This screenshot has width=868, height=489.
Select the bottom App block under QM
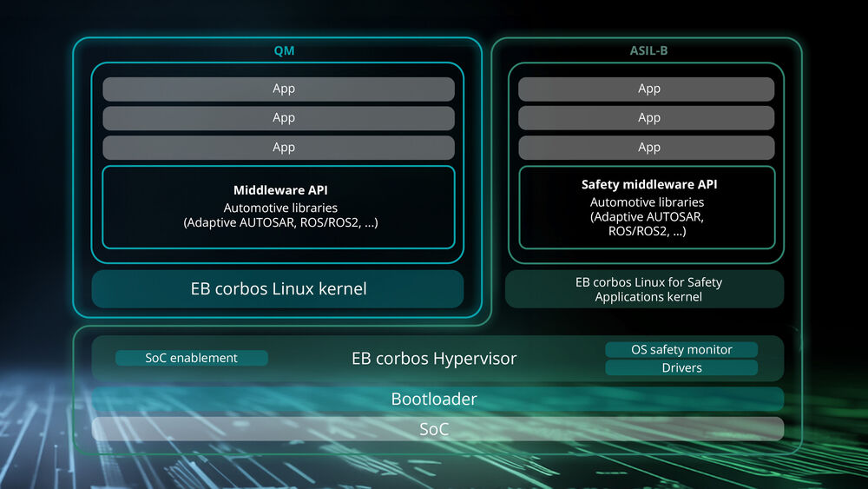click(x=279, y=148)
